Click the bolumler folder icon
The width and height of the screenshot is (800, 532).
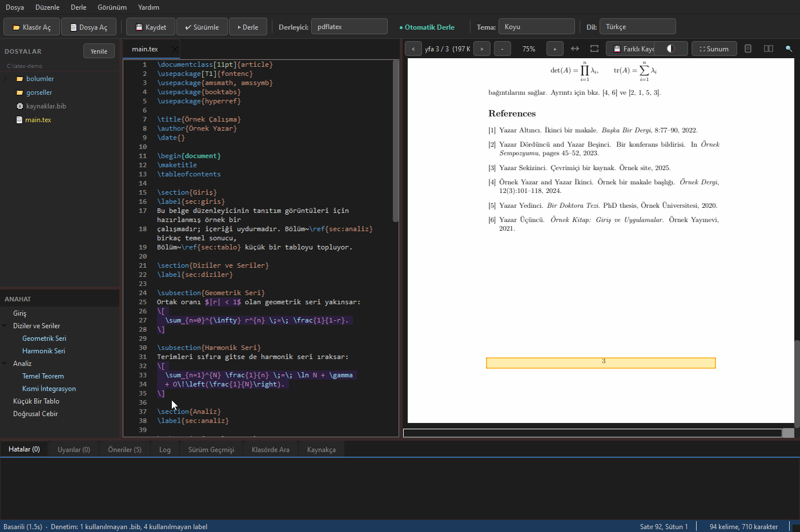coord(20,79)
